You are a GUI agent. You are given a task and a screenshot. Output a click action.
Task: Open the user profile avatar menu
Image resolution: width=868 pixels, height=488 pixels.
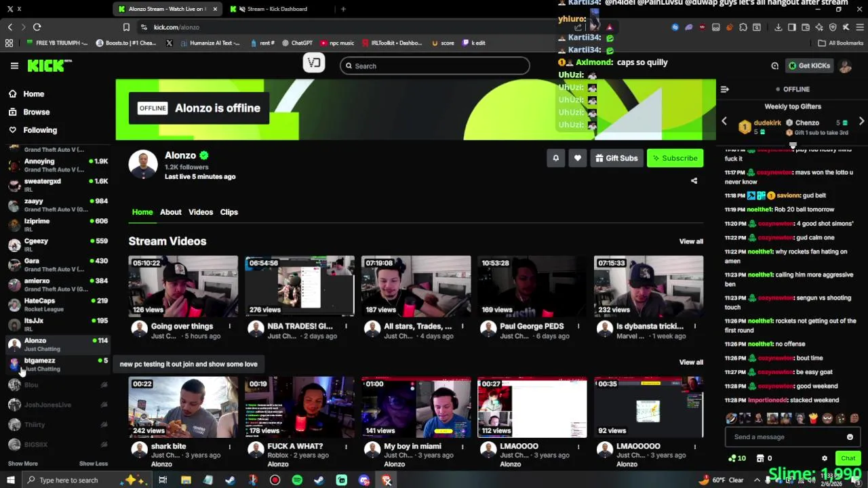pos(845,66)
